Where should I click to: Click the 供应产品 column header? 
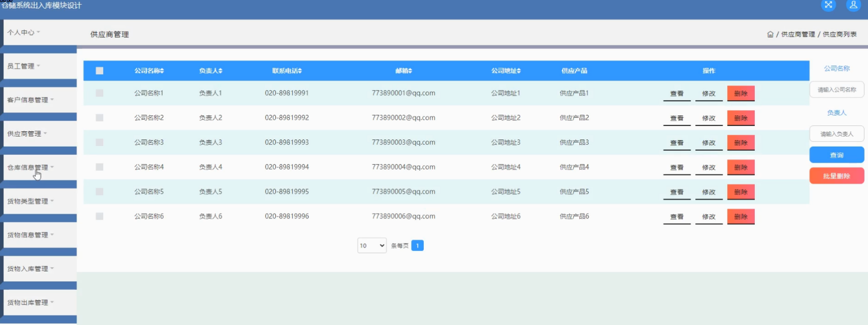575,71
